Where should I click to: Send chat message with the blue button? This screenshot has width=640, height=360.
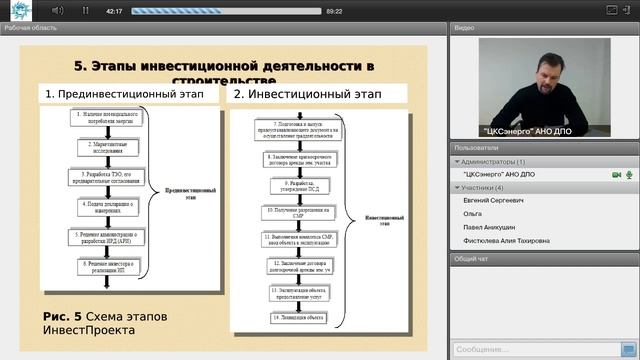click(629, 350)
